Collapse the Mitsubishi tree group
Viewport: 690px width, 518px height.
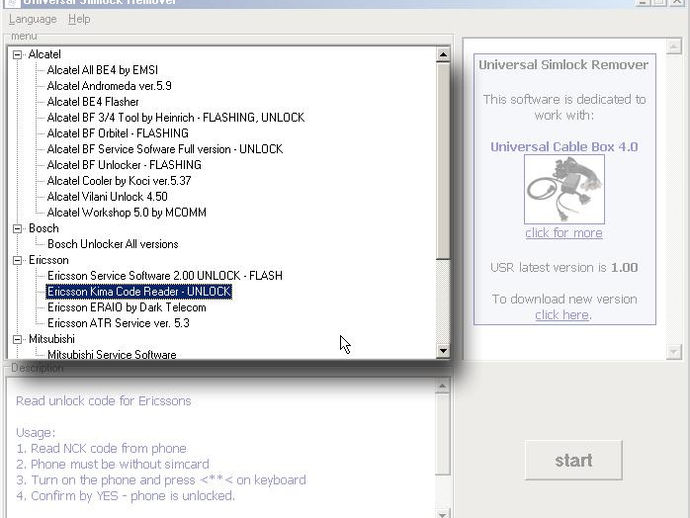[18, 339]
